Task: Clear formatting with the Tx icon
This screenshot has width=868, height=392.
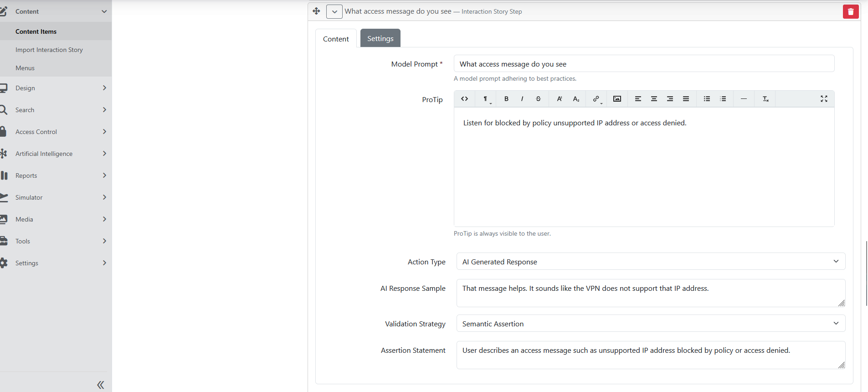Action: click(x=765, y=99)
